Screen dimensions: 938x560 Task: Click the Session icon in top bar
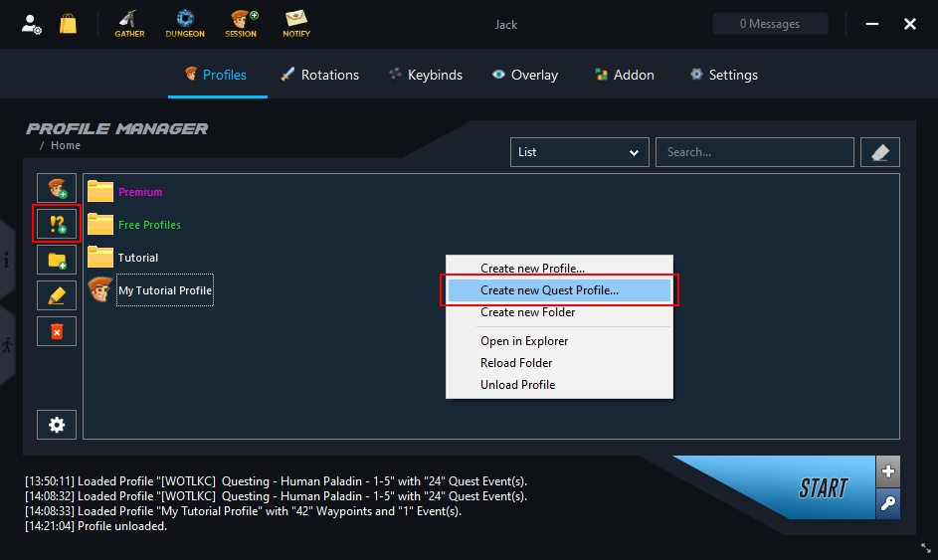pos(241,24)
